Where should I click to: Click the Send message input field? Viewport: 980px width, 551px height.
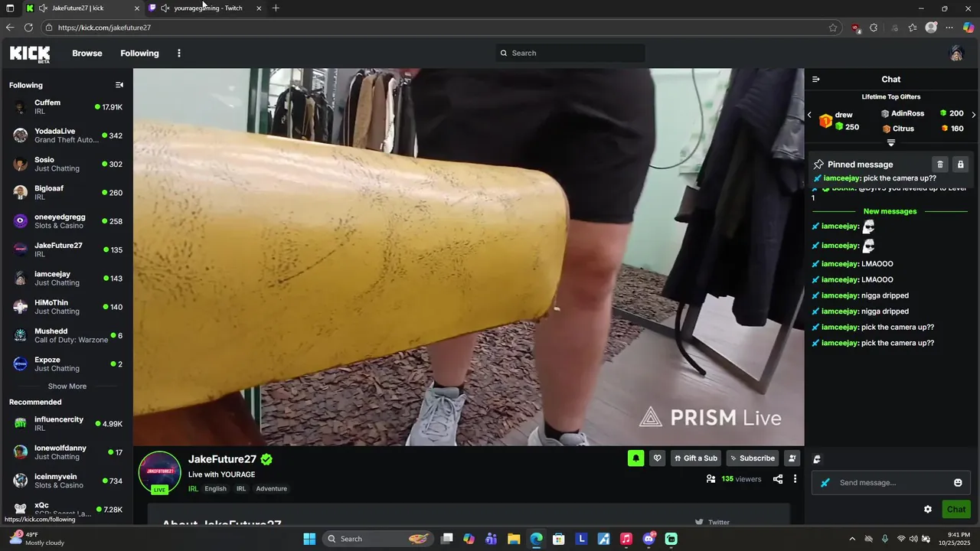point(893,483)
